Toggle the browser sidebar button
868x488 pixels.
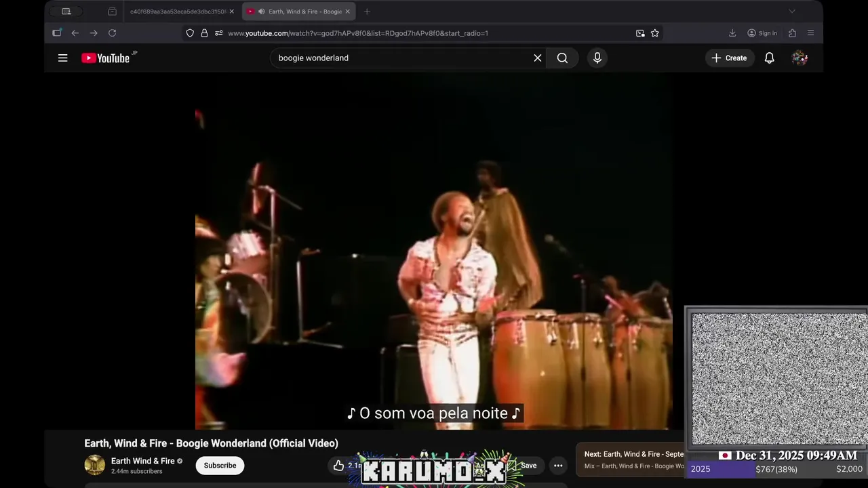pos(57,33)
